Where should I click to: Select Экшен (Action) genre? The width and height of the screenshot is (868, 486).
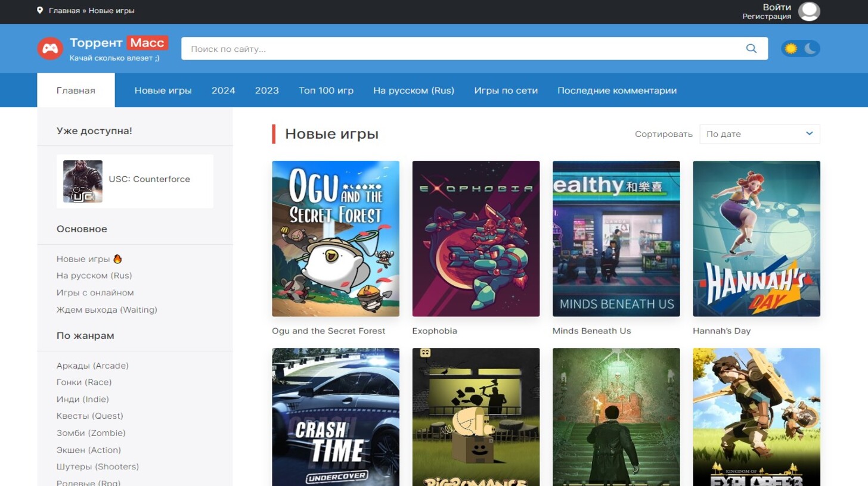point(89,450)
